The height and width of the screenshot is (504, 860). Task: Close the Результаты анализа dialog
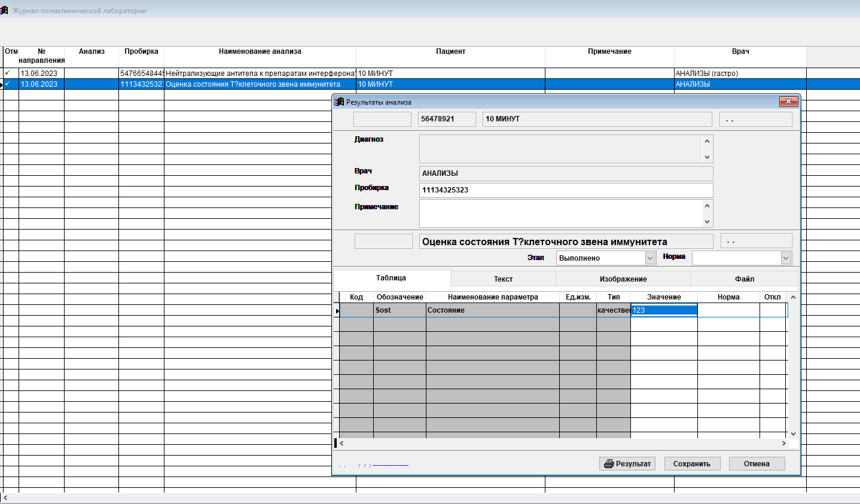[x=789, y=102]
